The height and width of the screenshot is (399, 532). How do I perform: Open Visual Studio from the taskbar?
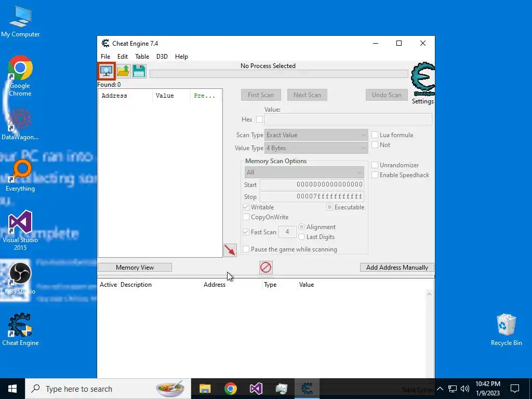[256, 389]
